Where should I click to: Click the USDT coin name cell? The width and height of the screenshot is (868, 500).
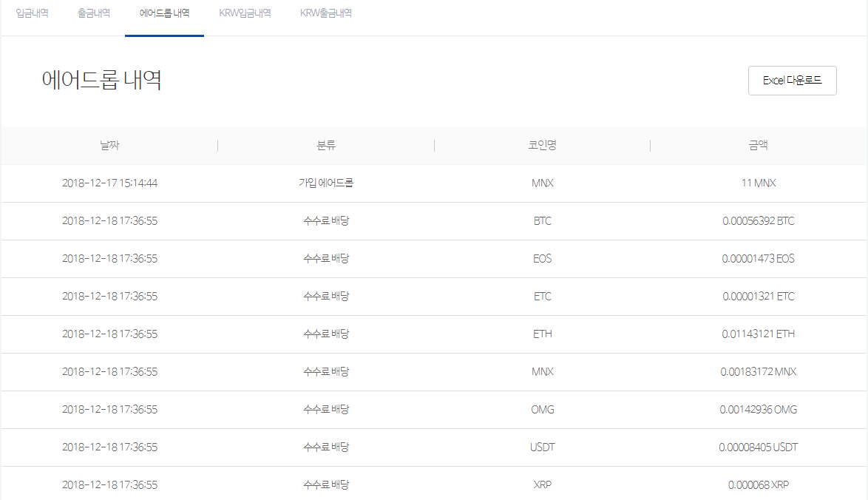[x=542, y=447]
